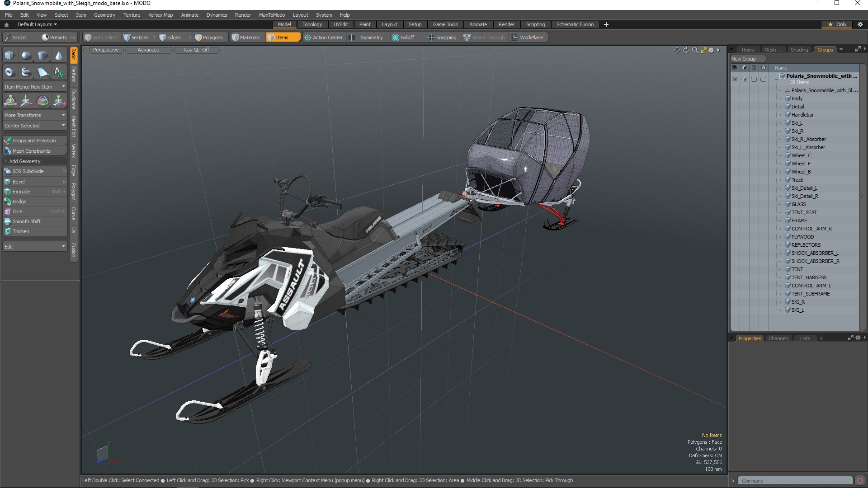Activate the combined Transform tool icon
Viewport: 868px width, 488px height.
[x=10, y=101]
